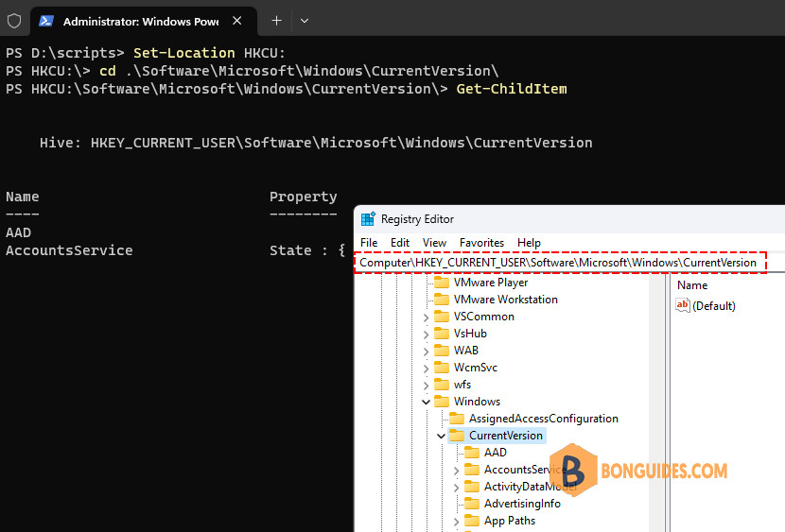Select the WcmSvc key
This screenshot has width=785, height=532.
(x=475, y=368)
